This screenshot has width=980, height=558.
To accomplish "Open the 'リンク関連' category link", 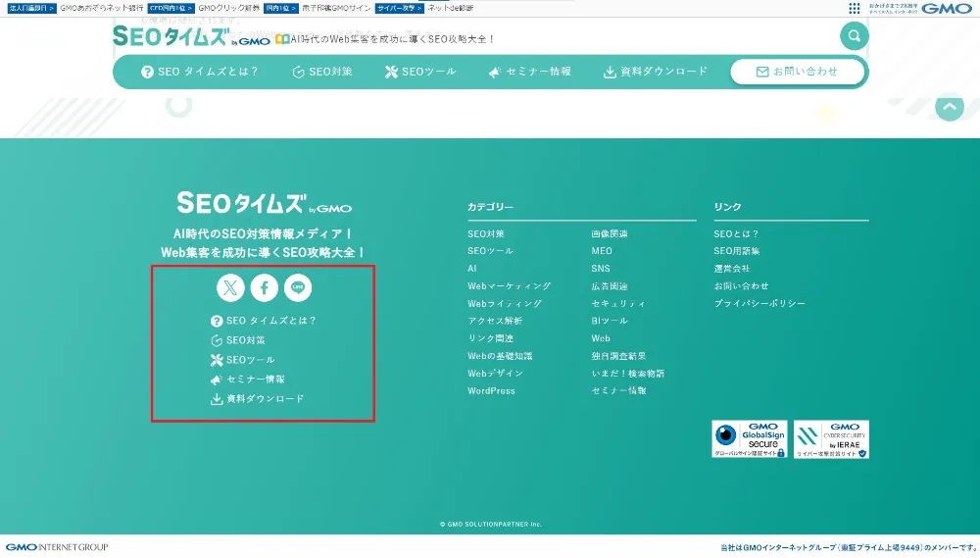I will [x=491, y=338].
